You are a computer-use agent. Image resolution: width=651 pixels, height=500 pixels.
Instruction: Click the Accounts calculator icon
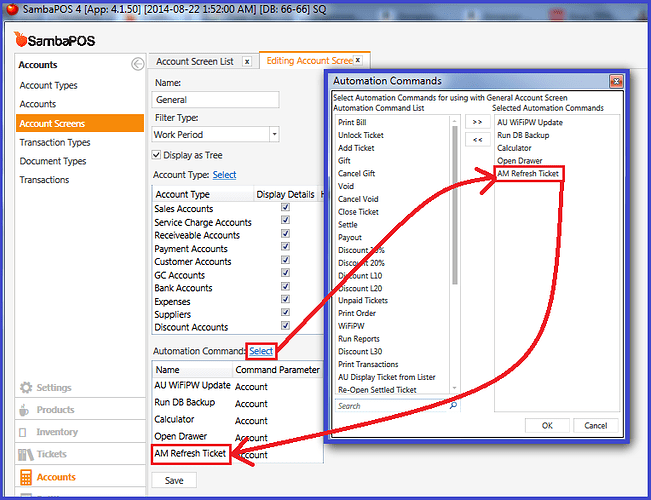(26, 477)
